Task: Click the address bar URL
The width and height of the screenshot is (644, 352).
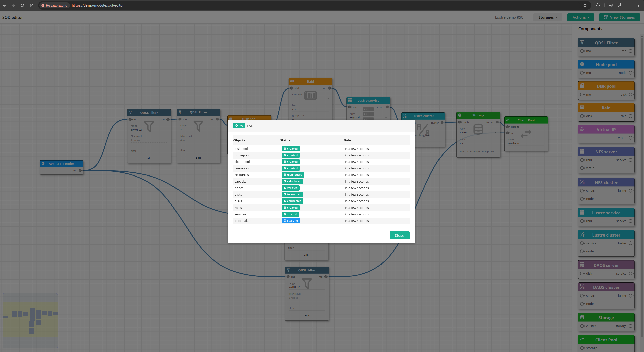Action: [x=98, y=5]
